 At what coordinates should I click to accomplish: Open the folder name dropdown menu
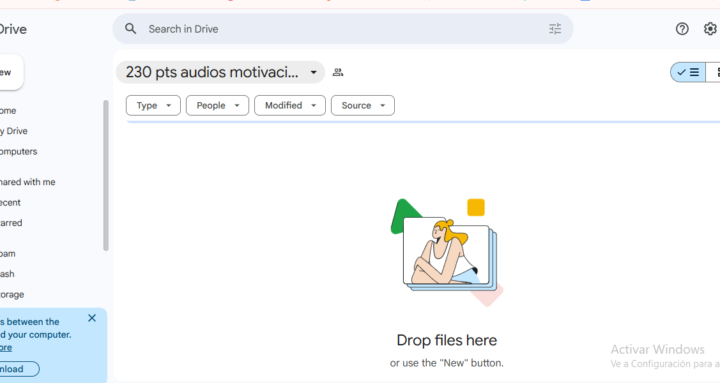click(220, 72)
